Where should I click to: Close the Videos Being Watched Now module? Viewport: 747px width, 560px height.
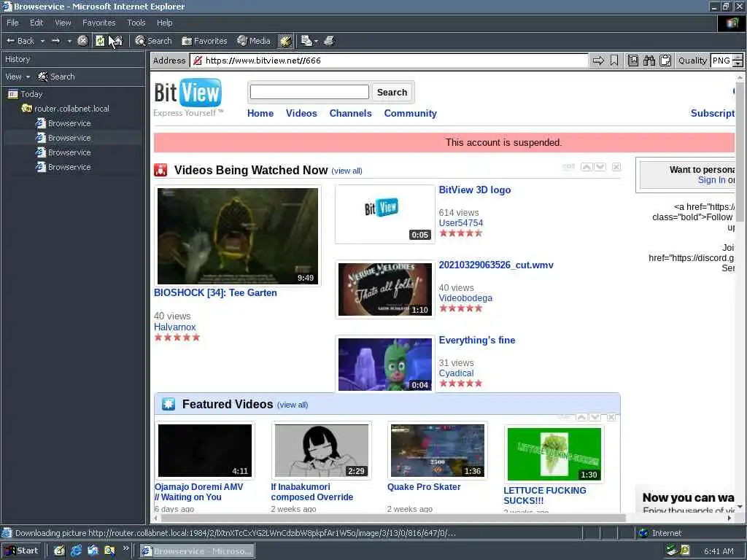click(616, 167)
